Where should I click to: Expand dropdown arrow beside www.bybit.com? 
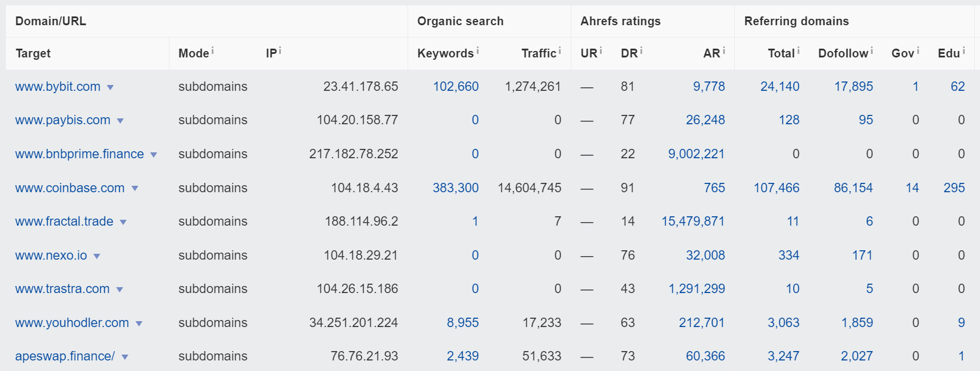point(110,87)
